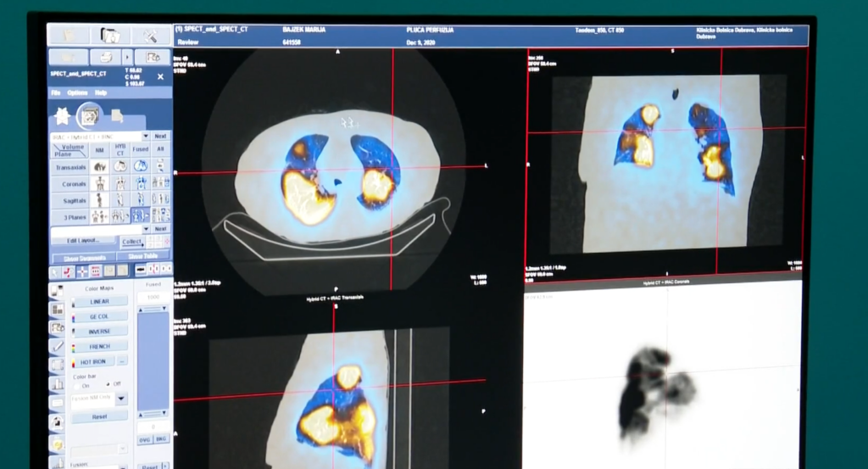
Task: Select the crosshair triangulation tool icon
Action: (82, 271)
